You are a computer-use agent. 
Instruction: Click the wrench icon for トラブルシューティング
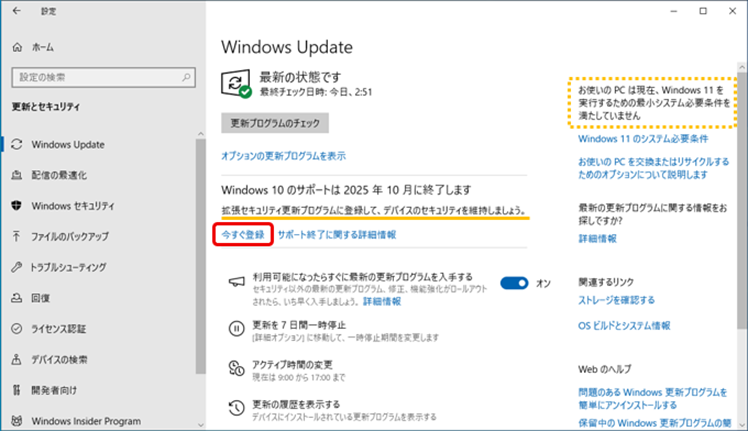17,267
